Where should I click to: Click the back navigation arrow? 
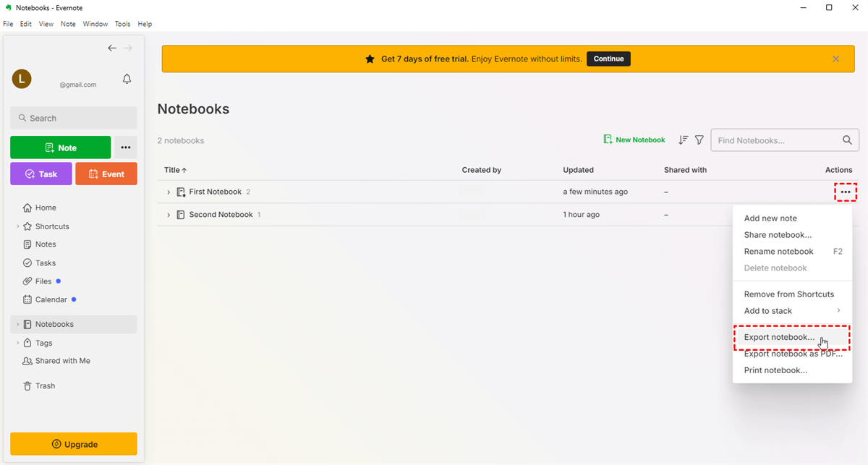point(112,48)
